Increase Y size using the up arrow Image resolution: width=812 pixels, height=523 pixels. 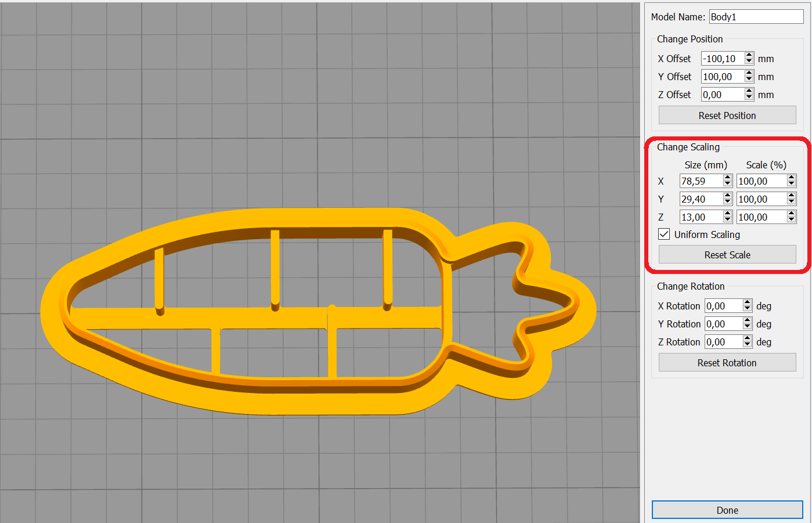tap(728, 196)
